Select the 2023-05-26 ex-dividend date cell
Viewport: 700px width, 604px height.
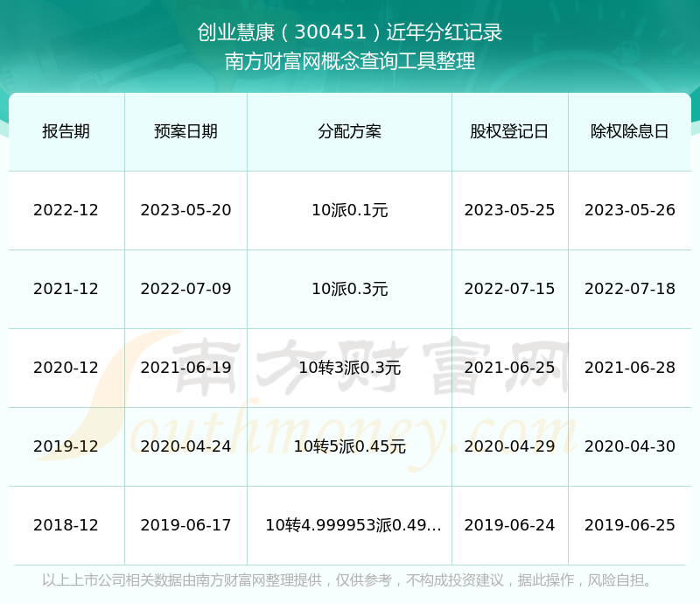(629, 210)
